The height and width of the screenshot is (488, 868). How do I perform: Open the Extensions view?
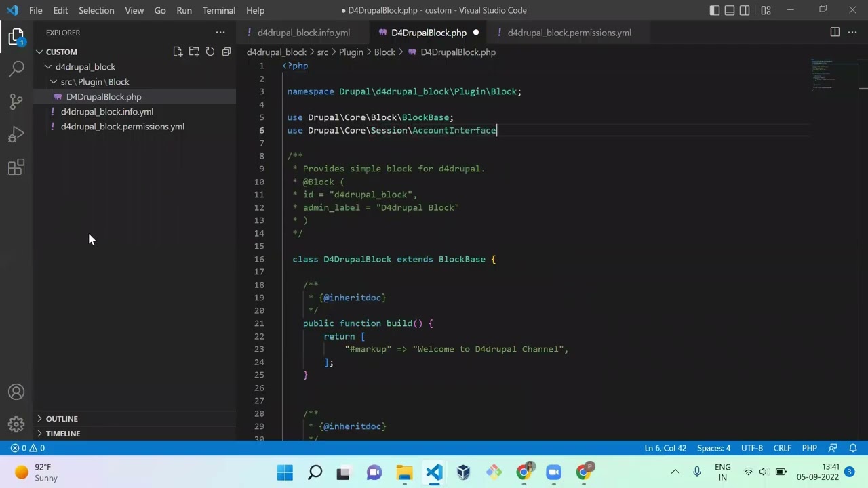click(16, 167)
